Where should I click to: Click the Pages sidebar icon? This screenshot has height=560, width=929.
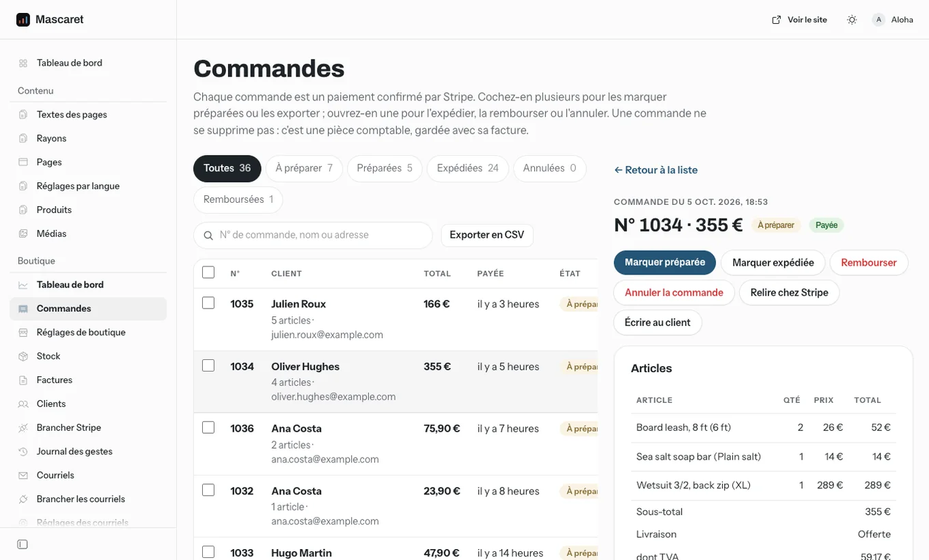(x=23, y=163)
